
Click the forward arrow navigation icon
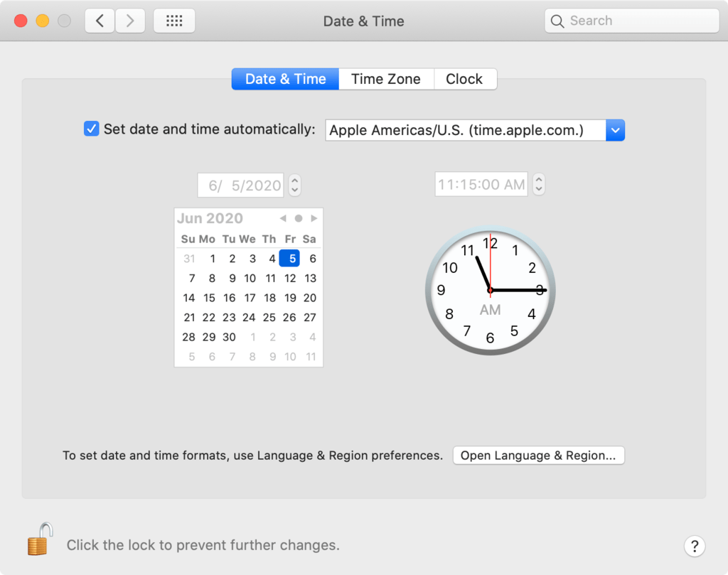click(130, 21)
